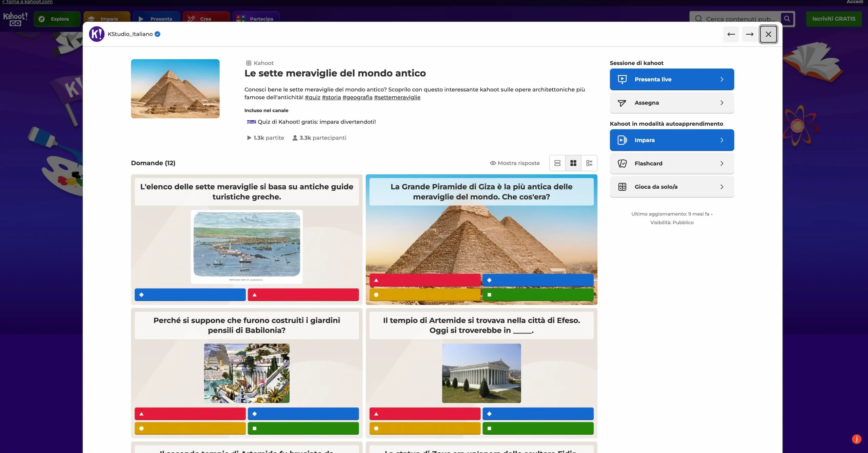Screen dimensions: 868x453
Task: Click the verified badge next to KStudio_Italiano
Action: point(157,34)
